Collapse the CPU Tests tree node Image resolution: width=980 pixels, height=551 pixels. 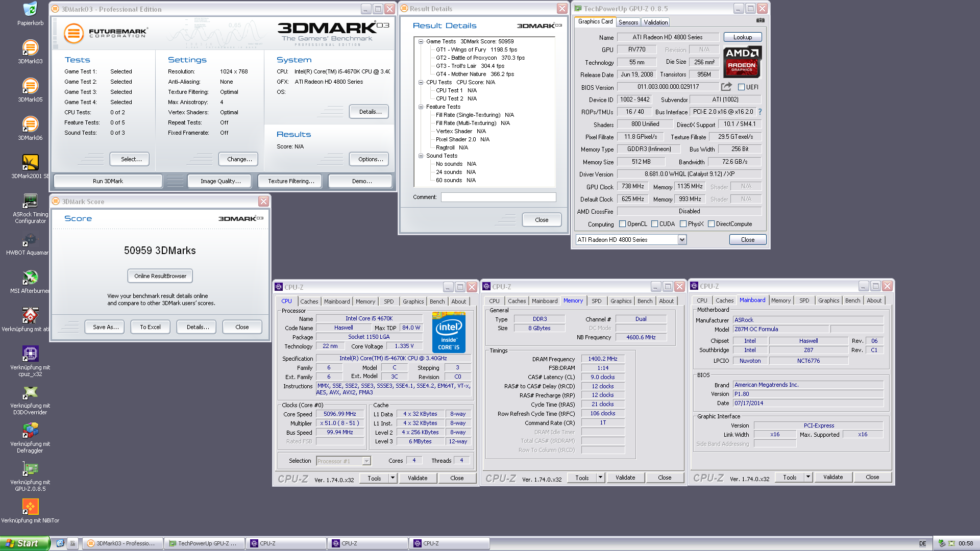pyautogui.click(x=421, y=82)
